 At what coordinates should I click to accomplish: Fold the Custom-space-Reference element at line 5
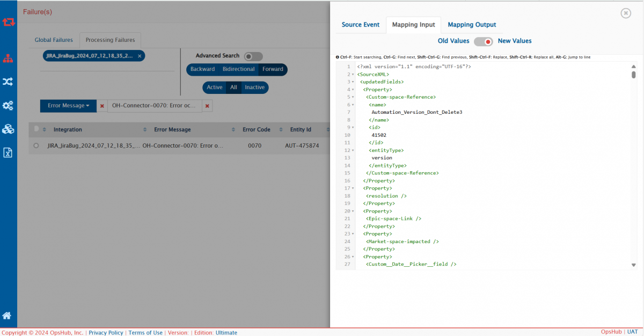pos(353,97)
